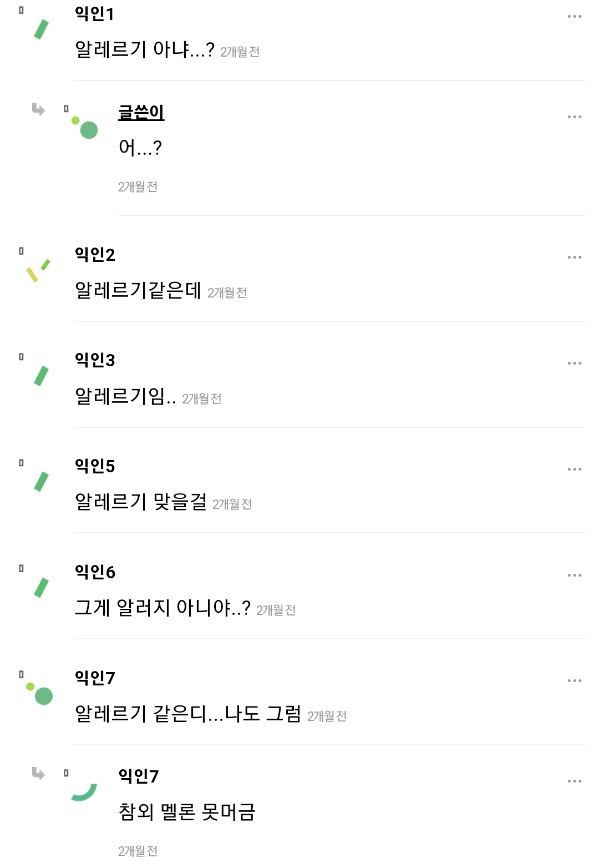599x868 pixels.
Task: Tick the small box beside 익인1's comment
Action: tap(21, 10)
